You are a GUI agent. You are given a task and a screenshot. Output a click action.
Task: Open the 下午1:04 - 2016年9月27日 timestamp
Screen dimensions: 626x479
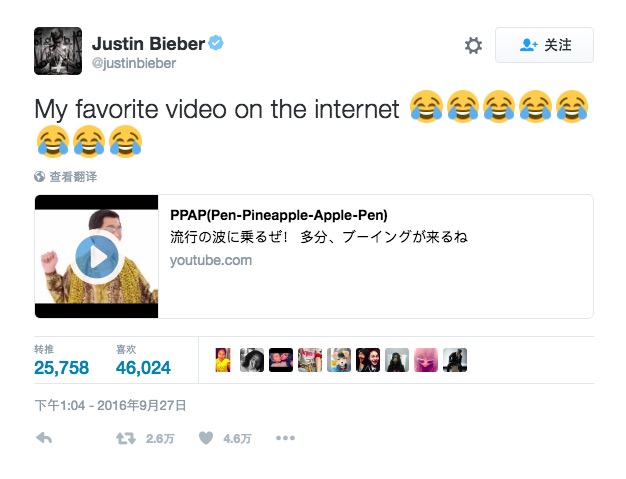pyautogui.click(x=110, y=406)
